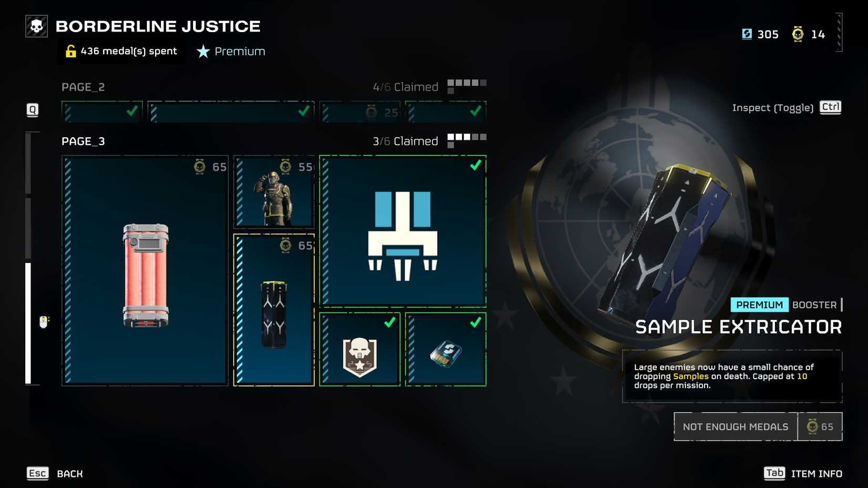Open Item Info with the Tab button
Image resolution: width=868 pixels, height=488 pixels.
tap(774, 473)
